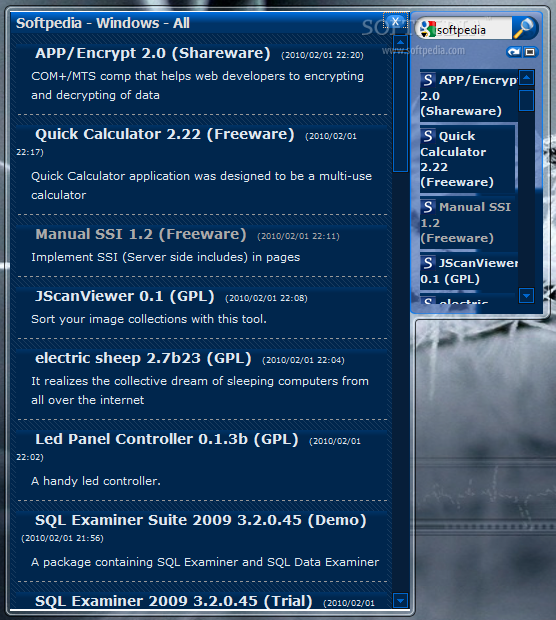This screenshot has height=620, width=556.
Task: Open Manual SSI 1.2 (Freeware) headline in flyout
Action: tap(141, 234)
